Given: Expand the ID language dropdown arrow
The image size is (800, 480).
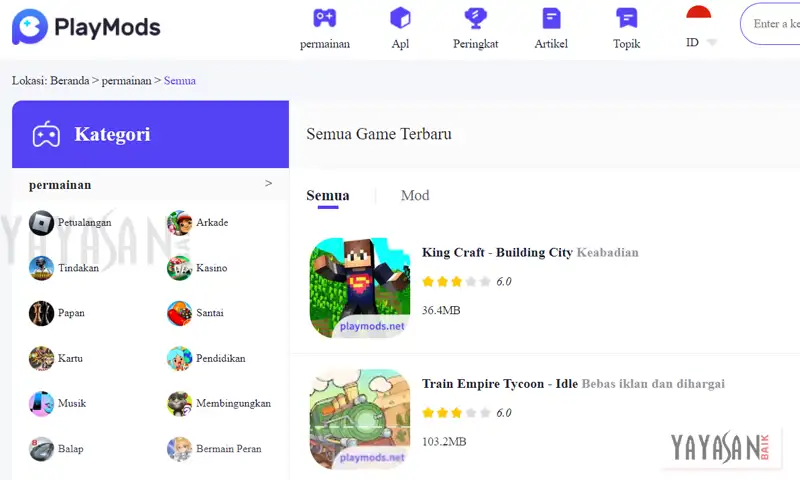Looking at the screenshot, I should click(x=712, y=42).
